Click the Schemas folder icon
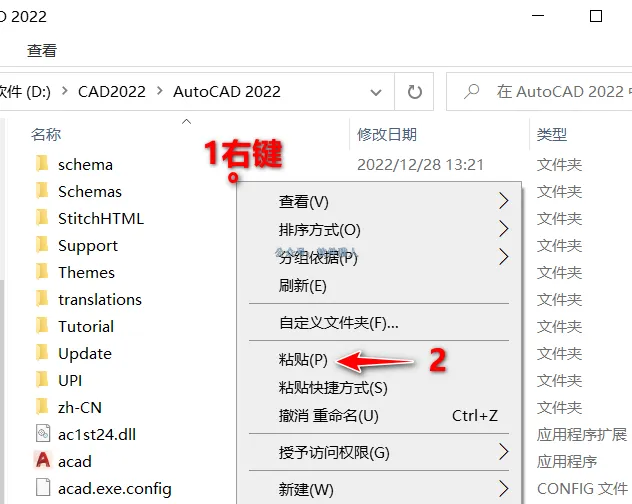The height and width of the screenshot is (504, 632). [42, 191]
